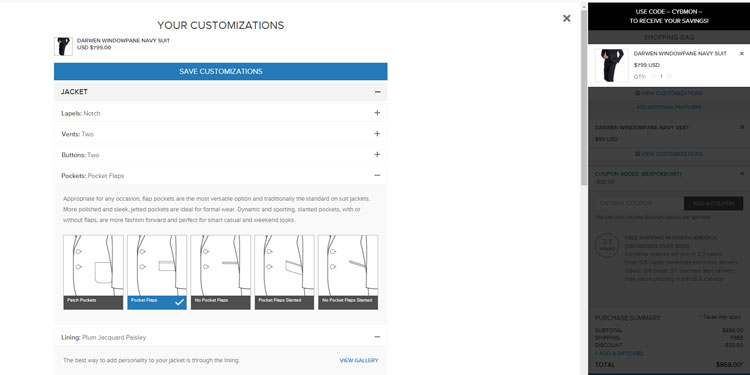Open View Customizations for the navy vest
Screen dimensions: 750x375
pyautogui.click(x=669, y=154)
